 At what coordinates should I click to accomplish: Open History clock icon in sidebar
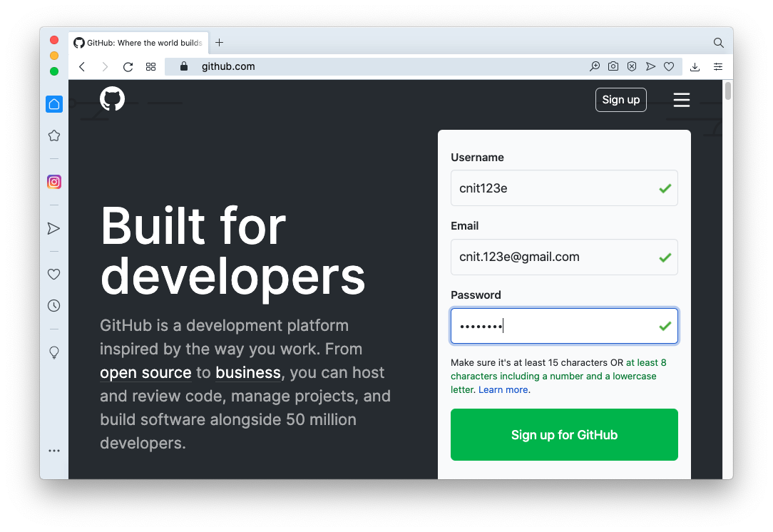[x=53, y=306]
